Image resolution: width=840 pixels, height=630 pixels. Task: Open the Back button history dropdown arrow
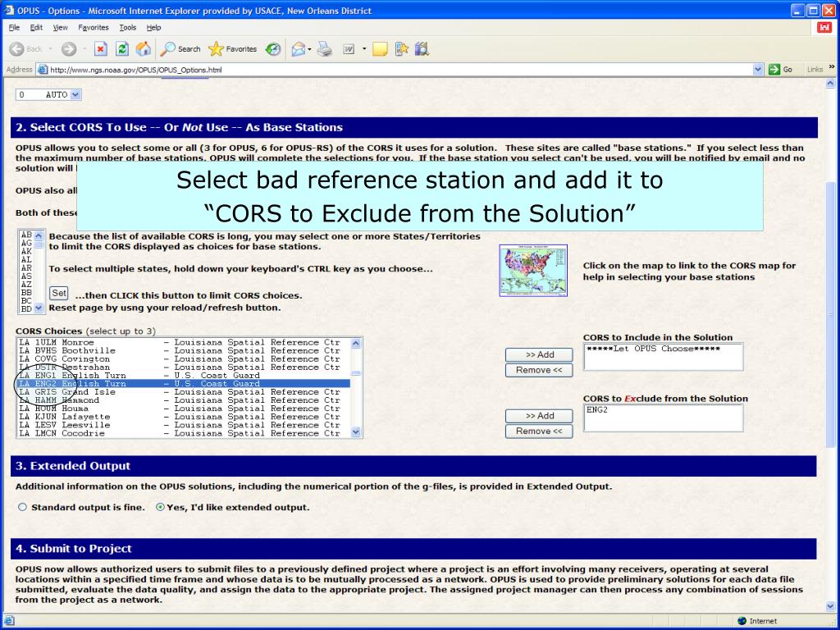[50, 49]
